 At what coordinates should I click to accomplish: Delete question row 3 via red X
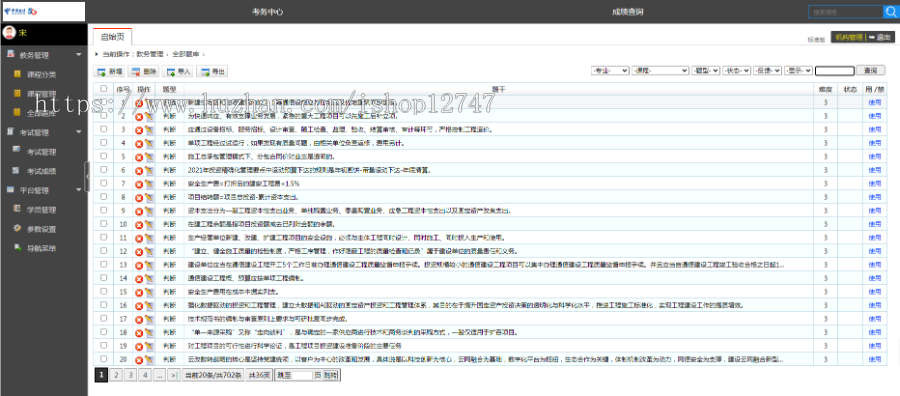(138, 130)
